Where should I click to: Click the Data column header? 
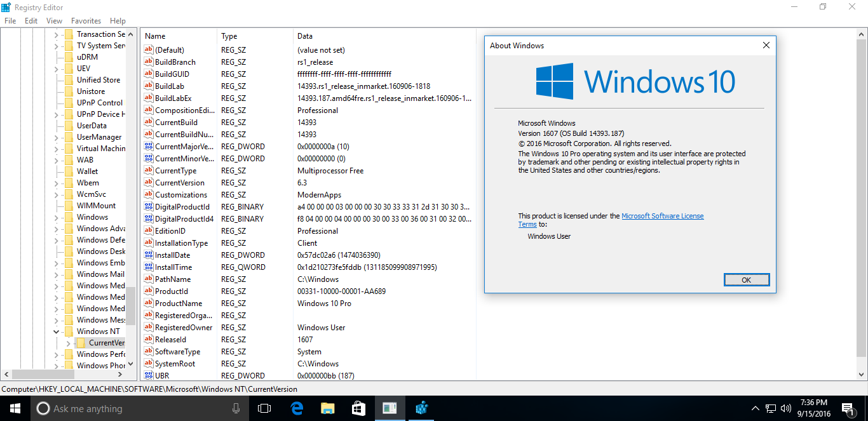tap(384, 36)
